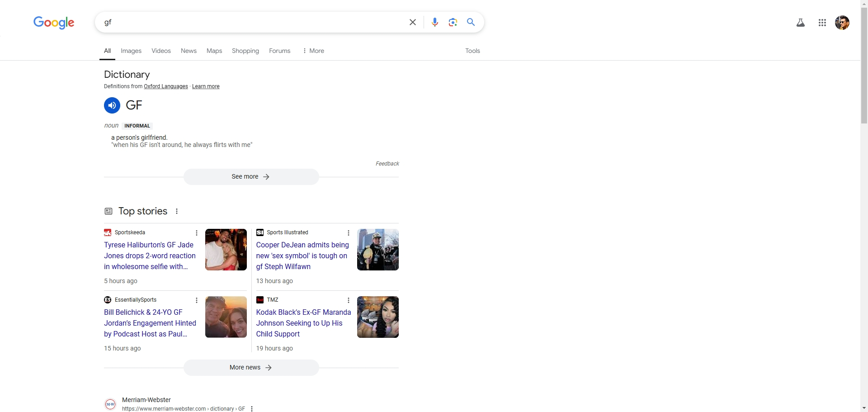The width and height of the screenshot is (868, 412).
Task: Open Google apps grid icon
Action: tap(822, 23)
